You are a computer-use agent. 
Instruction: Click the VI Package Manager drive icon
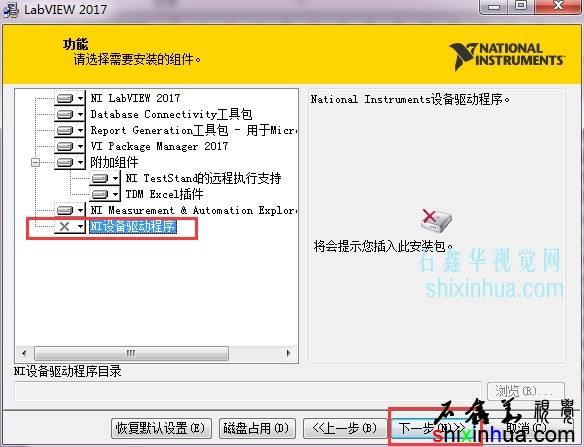[x=65, y=146]
